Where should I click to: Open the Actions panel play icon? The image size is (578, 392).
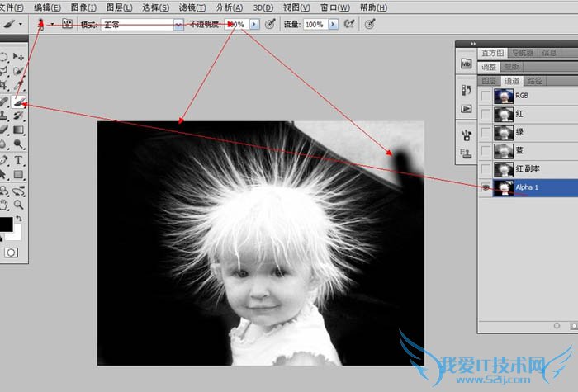click(x=466, y=108)
